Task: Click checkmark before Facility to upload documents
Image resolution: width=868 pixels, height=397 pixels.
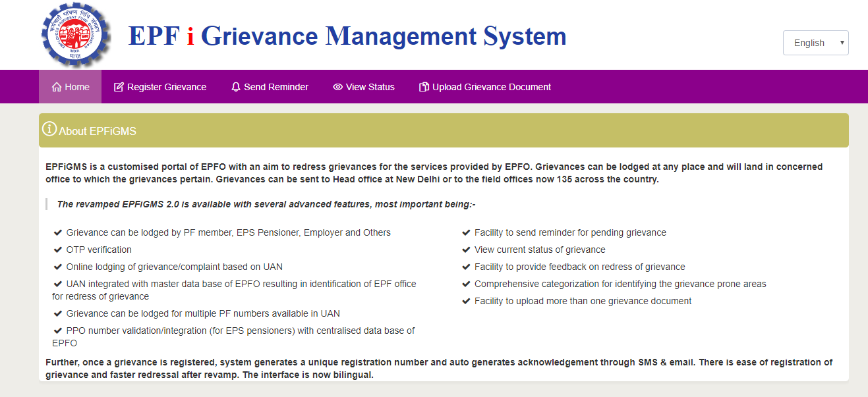Action: pyautogui.click(x=467, y=301)
